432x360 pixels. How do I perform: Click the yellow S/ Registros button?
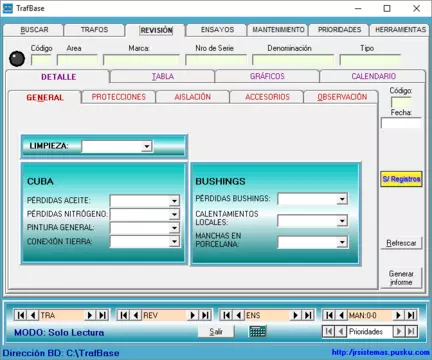401,179
